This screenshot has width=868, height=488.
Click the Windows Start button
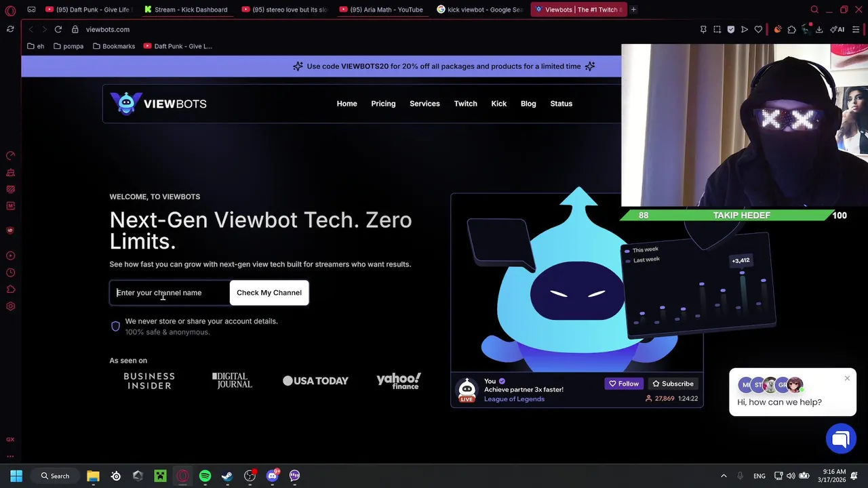[x=16, y=476]
